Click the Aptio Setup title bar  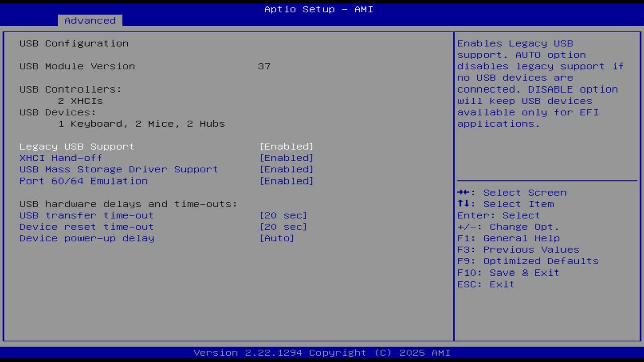pos(317,9)
